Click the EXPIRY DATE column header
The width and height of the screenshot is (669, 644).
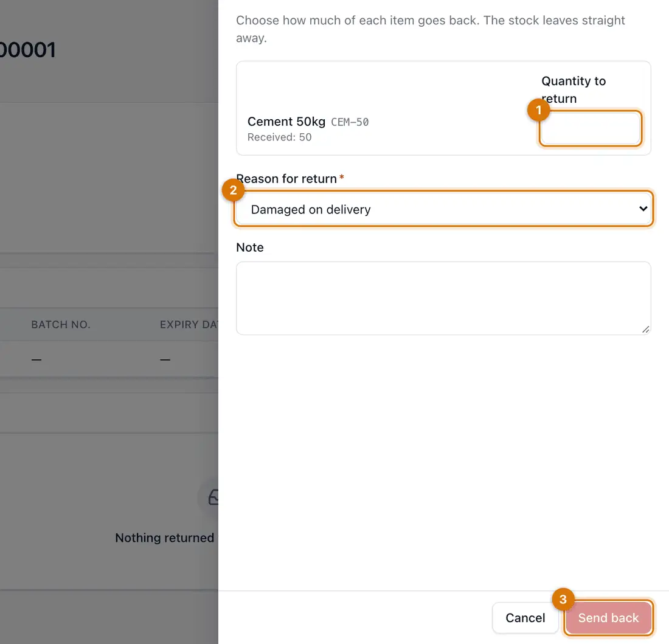click(189, 325)
